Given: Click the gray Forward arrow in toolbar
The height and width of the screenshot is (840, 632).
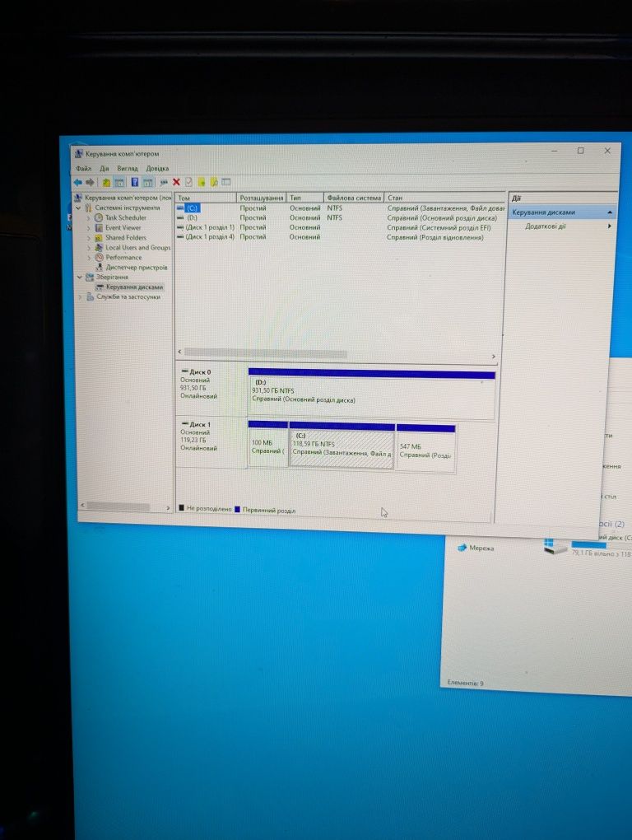Looking at the screenshot, I should 90,183.
